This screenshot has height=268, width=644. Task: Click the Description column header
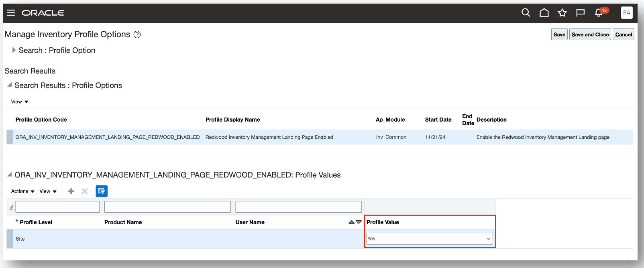click(x=491, y=120)
